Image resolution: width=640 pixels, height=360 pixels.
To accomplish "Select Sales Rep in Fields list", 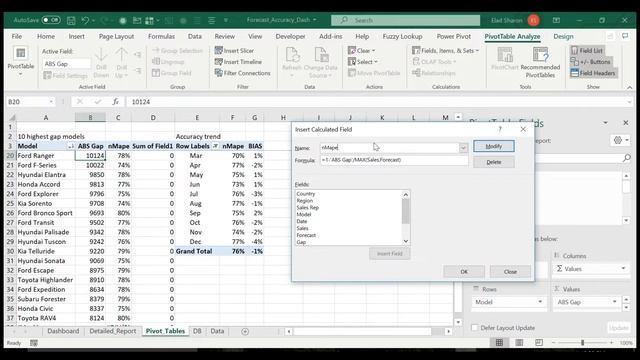I will [x=308, y=207].
